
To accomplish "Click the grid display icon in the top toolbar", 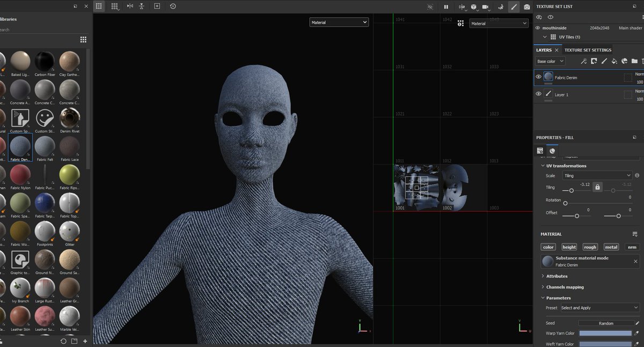I will click(x=99, y=6).
